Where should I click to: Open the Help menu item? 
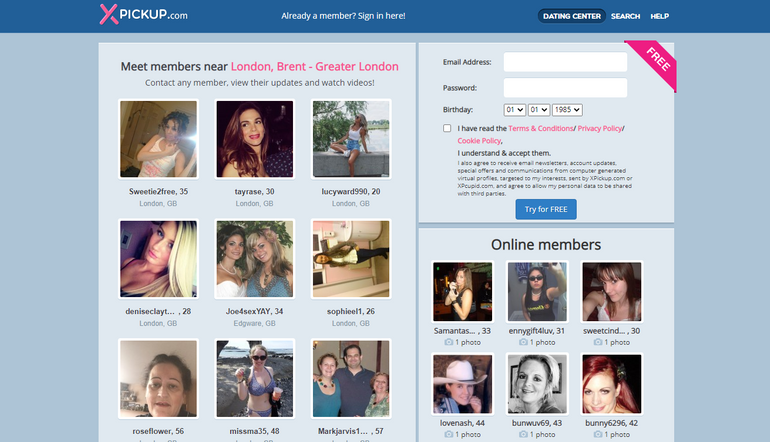[660, 16]
